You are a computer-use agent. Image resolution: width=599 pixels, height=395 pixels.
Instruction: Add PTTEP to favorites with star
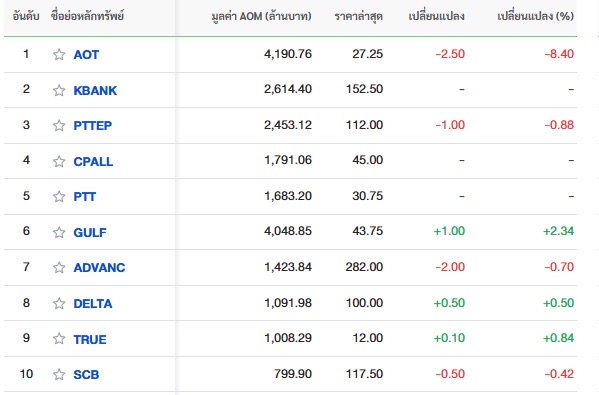click(59, 125)
